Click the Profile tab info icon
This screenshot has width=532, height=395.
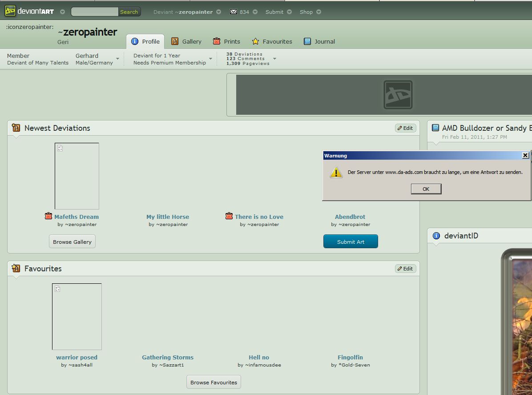[135, 41]
